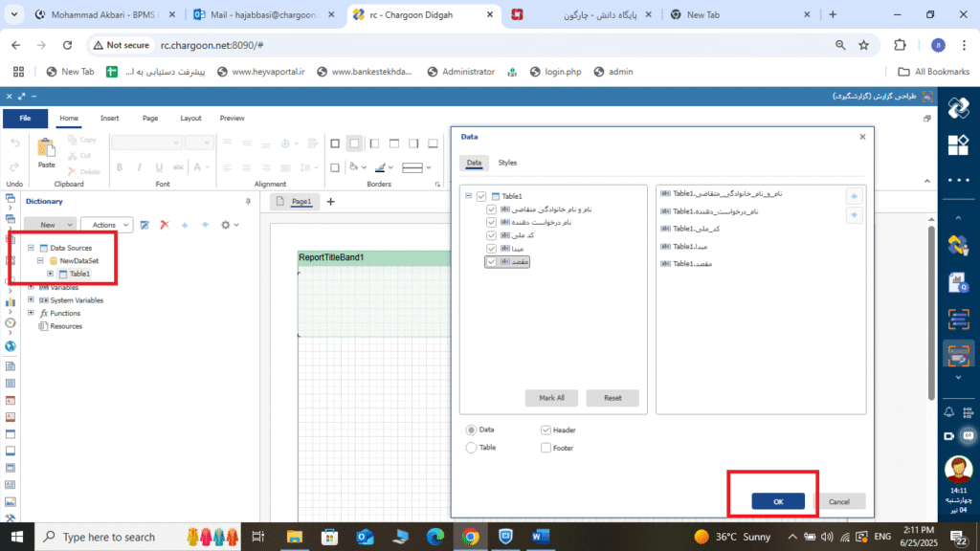The image size is (980, 551).
Task: Expand the Functions tree node
Action: click(x=31, y=313)
